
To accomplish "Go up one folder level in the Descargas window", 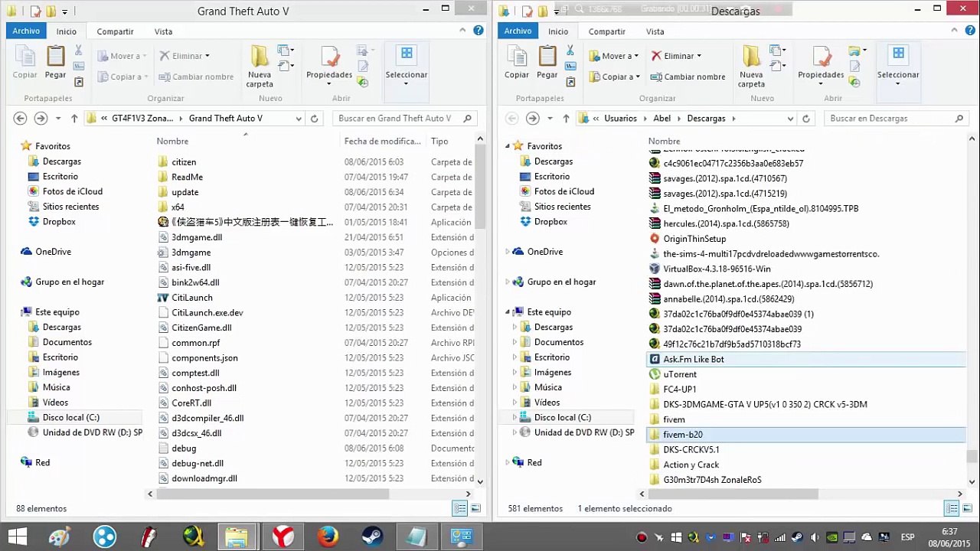I will (x=566, y=118).
